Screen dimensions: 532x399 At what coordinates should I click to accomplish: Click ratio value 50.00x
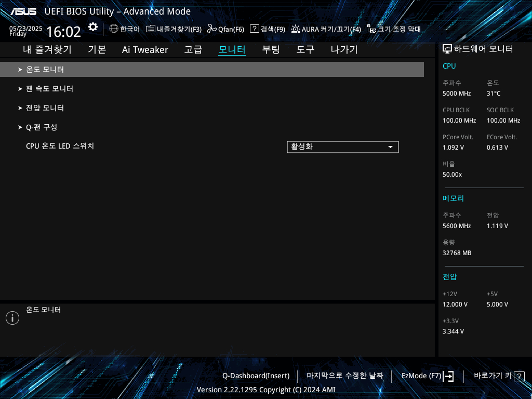pyautogui.click(x=453, y=175)
